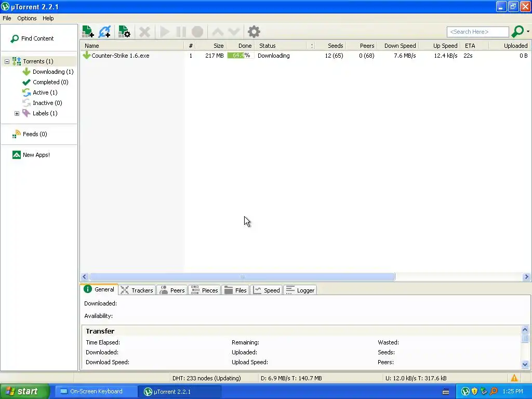
Task: Expand the Labels tree node
Action: [x=17, y=113]
